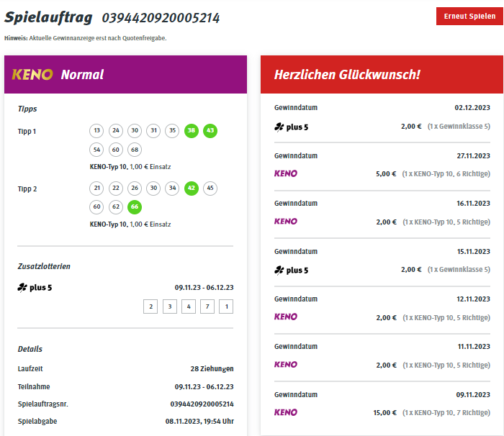Click the Teilnahme date range 09.11.23 - 06.12.23

pos(204,386)
